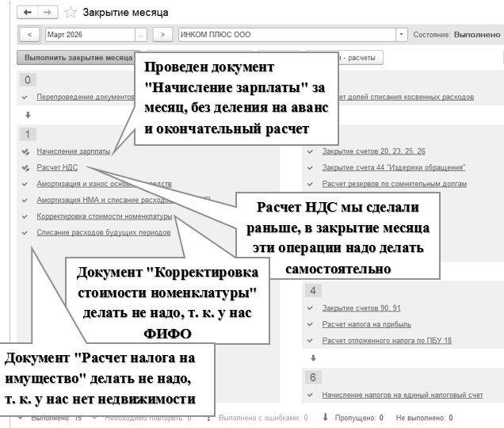Click checkmark beside Начисление налогов на ЕНС
Viewport: 504px width, 428px height.
click(x=310, y=396)
